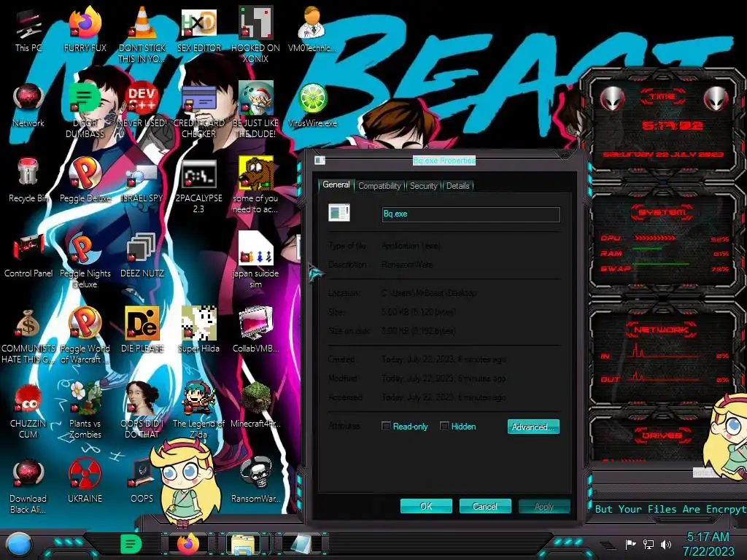This screenshot has width=747, height=560.
Task: Open Advanced attributes dialog
Action: click(x=533, y=427)
